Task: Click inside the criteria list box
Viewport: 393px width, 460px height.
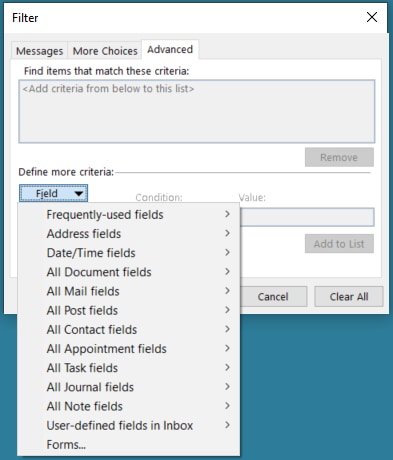Action: tap(197, 111)
